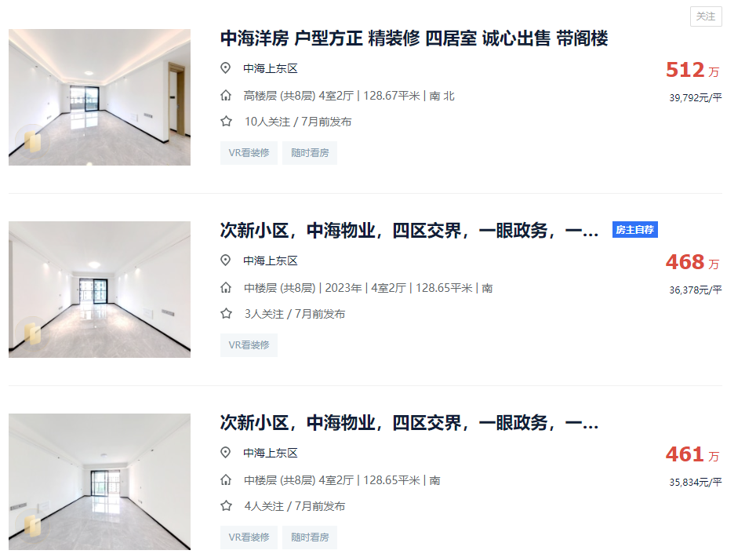Click the VR看装修 tag on the 468万 listing
Screen dimensions: 756x554
249,345
